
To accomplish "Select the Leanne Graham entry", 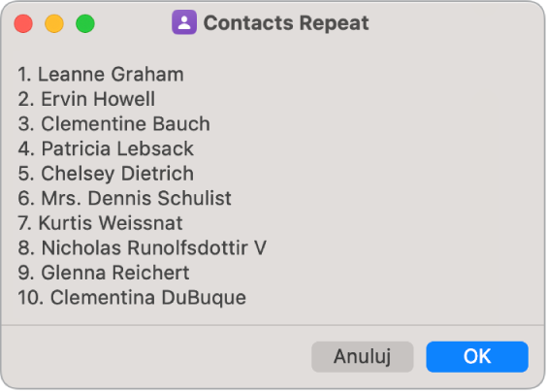I will tap(101, 75).
